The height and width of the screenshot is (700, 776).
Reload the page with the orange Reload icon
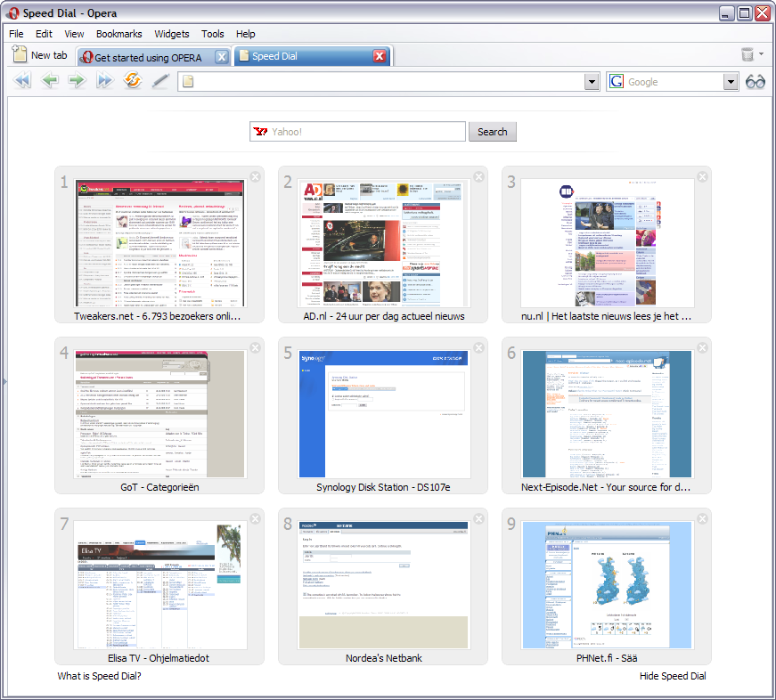(133, 79)
